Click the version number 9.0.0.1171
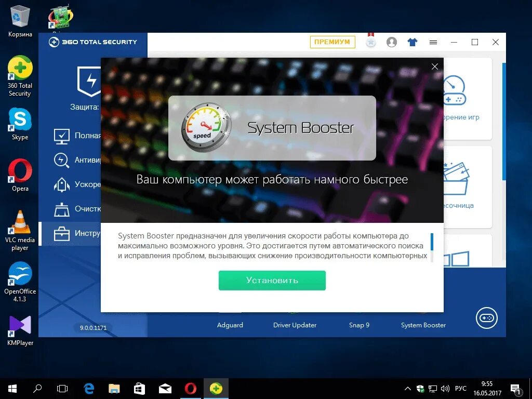This screenshot has height=399, width=532. 93,328
